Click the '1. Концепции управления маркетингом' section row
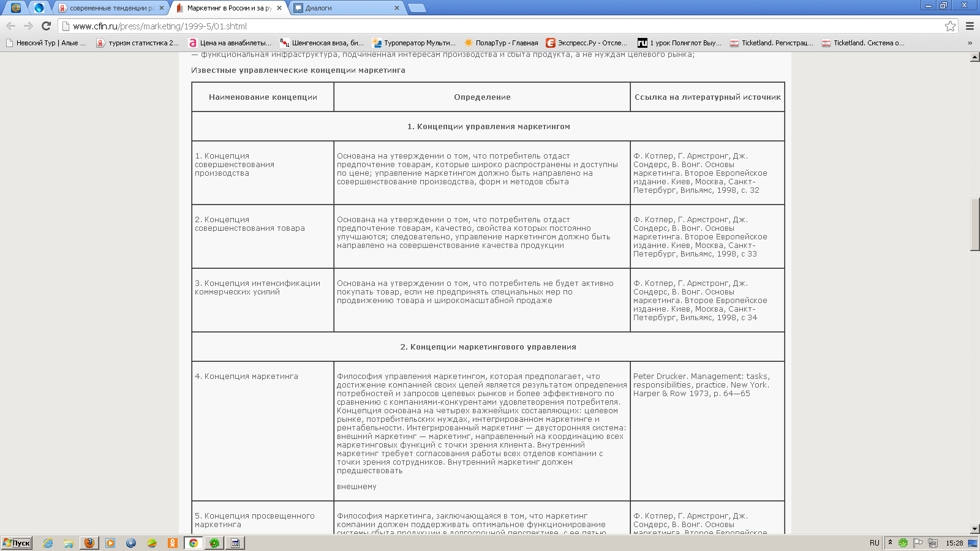The width and height of the screenshot is (980, 551). click(x=488, y=126)
